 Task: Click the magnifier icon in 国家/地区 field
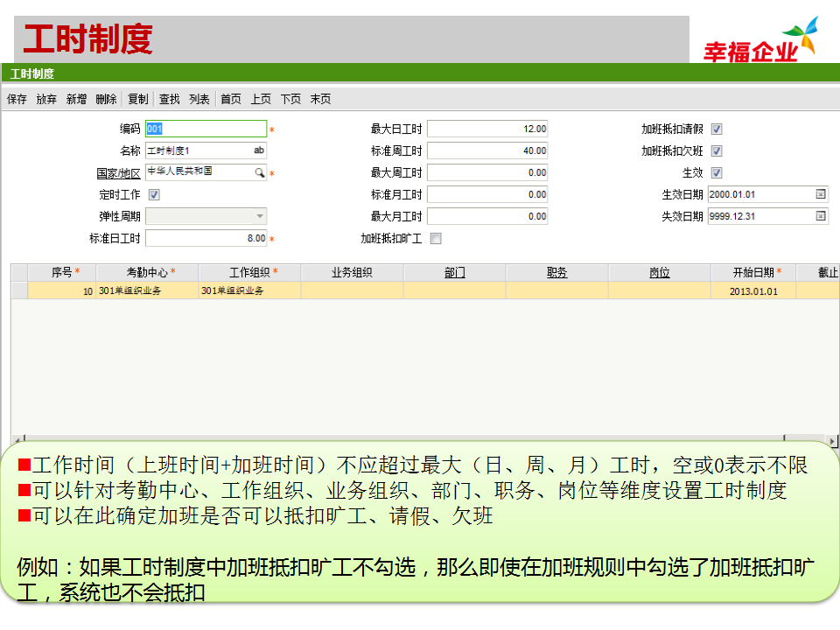tap(259, 173)
